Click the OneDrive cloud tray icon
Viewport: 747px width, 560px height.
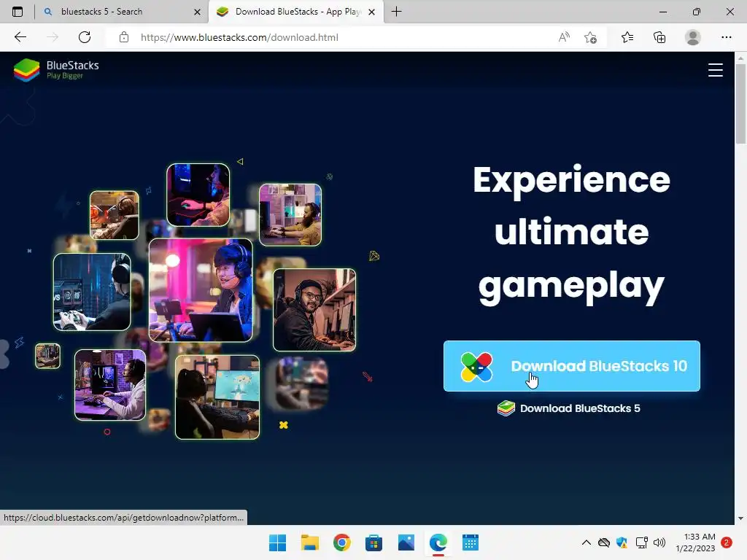coord(604,542)
